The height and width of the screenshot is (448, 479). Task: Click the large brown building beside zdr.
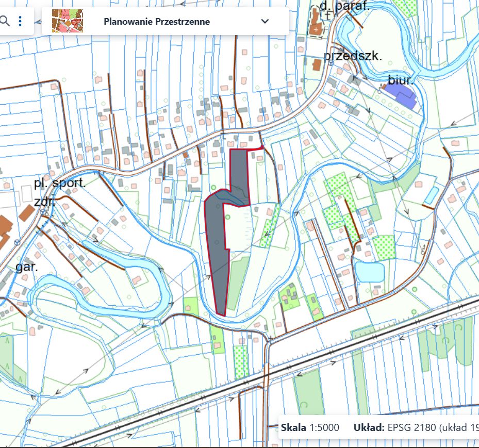(27, 213)
